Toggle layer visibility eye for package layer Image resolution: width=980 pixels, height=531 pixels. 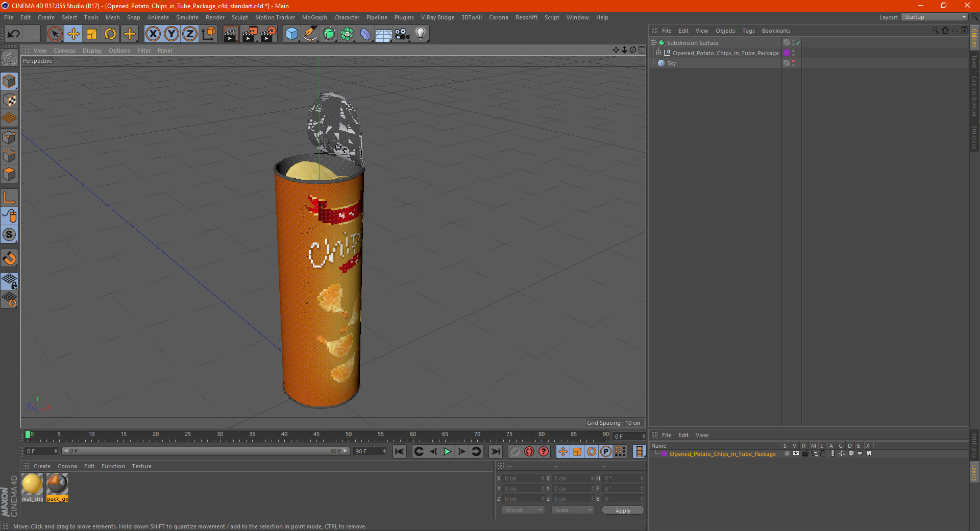tap(796, 453)
